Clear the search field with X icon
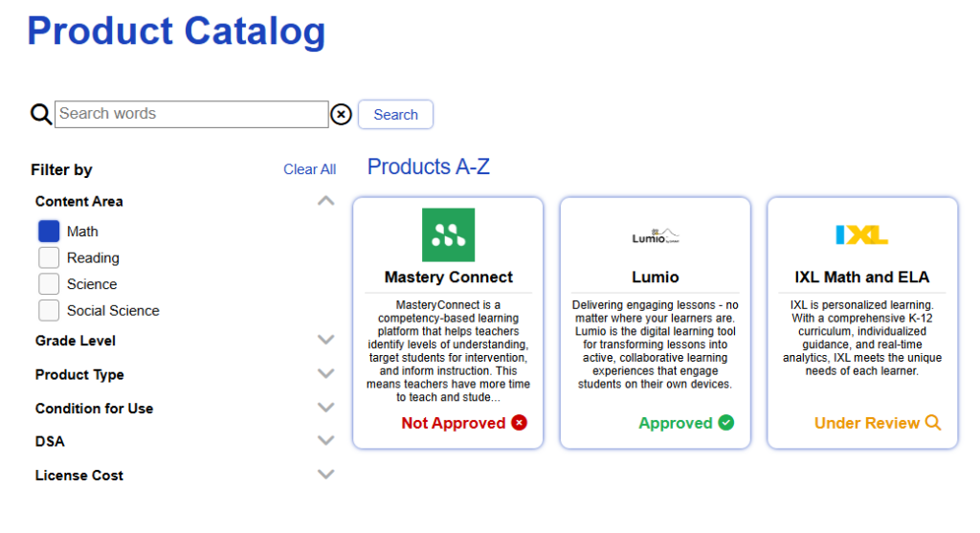This screenshot has height=533, width=980. 342,114
